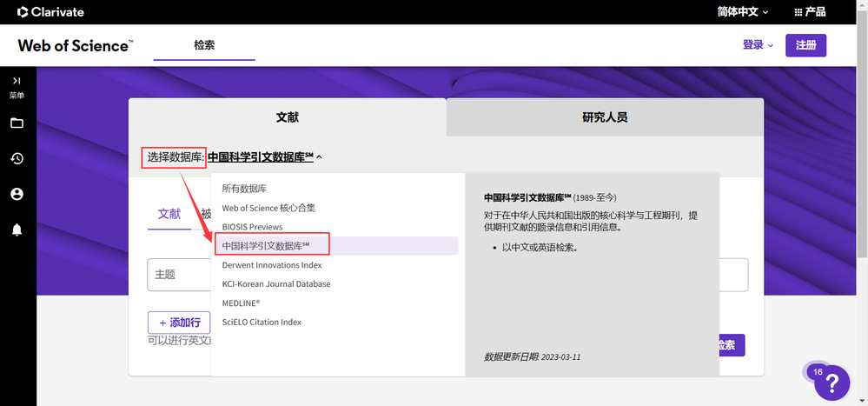868x406 pixels.
Task: Switch to the 研究人员 tab
Action: (605, 117)
